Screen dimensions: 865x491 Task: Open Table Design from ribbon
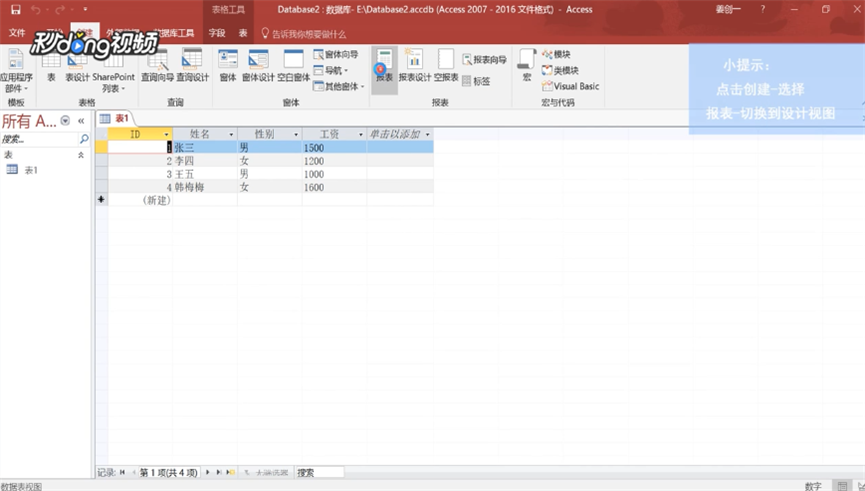coord(77,66)
